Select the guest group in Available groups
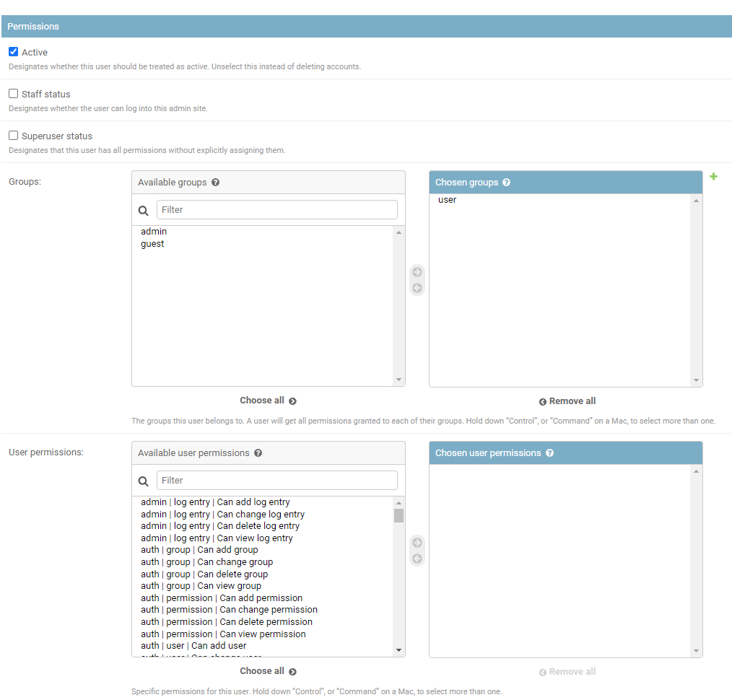 coord(262,244)
